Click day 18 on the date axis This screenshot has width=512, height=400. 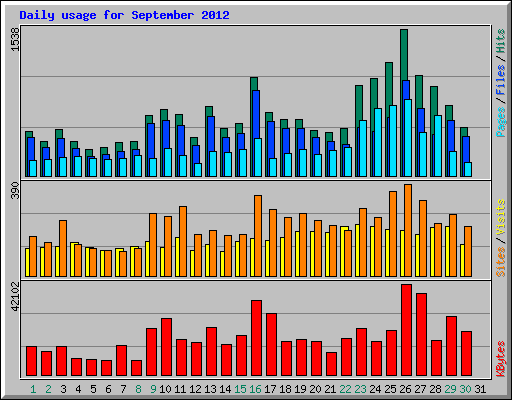pos(285,389)
